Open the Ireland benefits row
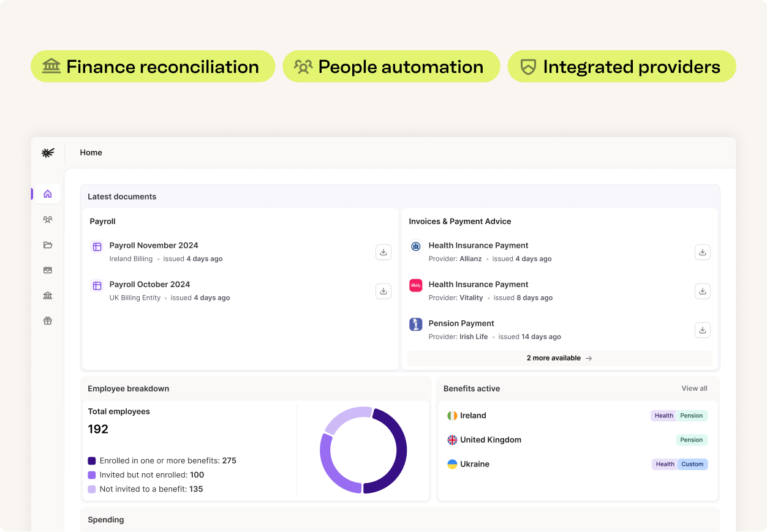 tap(577, 416)
